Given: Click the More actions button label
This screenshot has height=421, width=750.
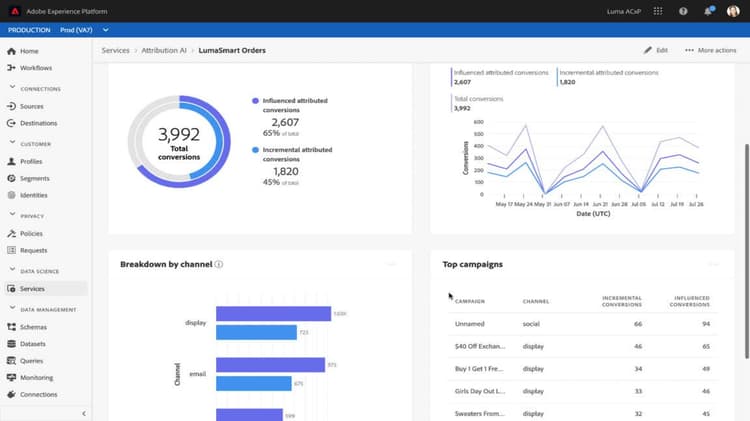Looking at the screenshot, I should point(717,50).
